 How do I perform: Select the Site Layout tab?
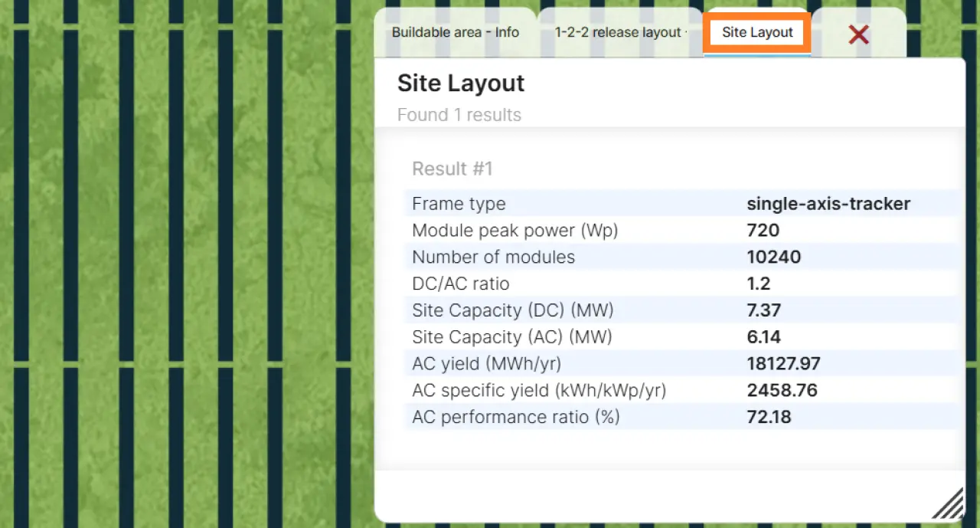pyautogui.click(x=757, y=32)
